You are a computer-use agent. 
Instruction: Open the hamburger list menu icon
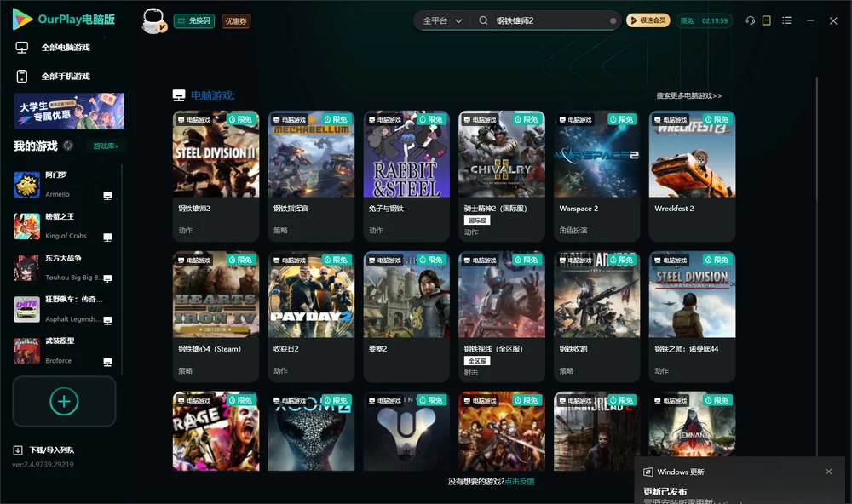[786, 20]
